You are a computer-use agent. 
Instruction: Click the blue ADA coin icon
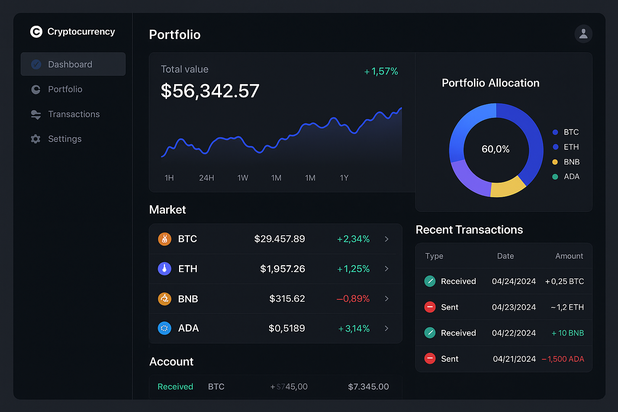(x=164, y=328)
